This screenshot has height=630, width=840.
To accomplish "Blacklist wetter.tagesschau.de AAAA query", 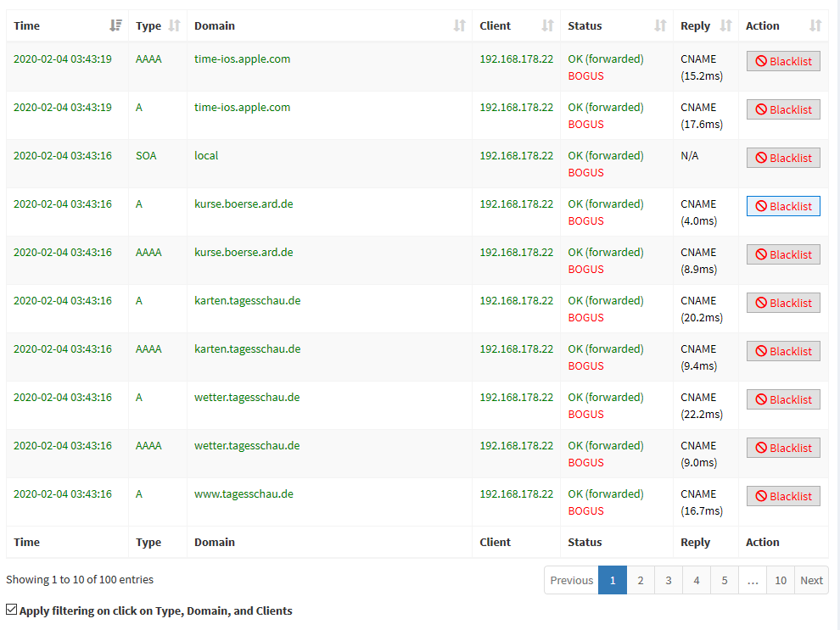I will [x=783, y=448].
